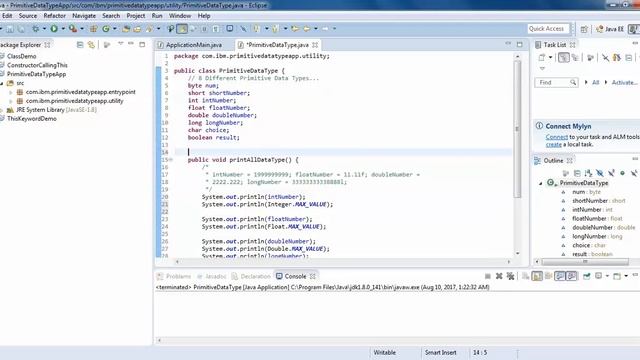The height and width of the screenshot is (360, 640).
Task: Click the create a local task link
Action: click(553, 144)
